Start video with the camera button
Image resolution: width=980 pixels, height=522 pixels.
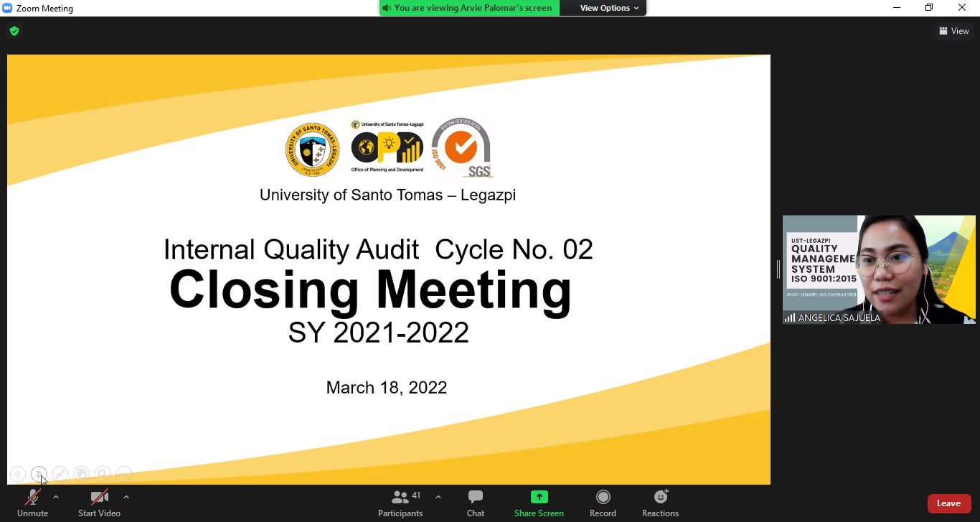coord(99,503)
